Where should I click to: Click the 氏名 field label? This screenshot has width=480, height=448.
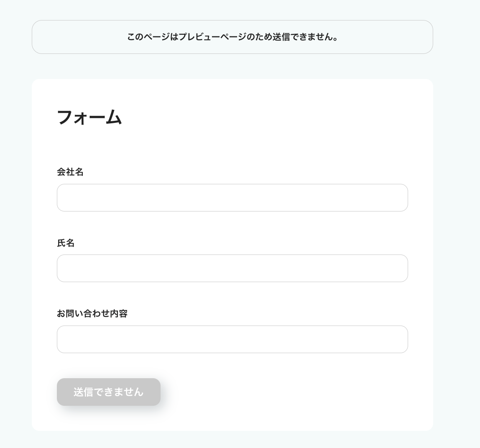[x=66, y=243]
